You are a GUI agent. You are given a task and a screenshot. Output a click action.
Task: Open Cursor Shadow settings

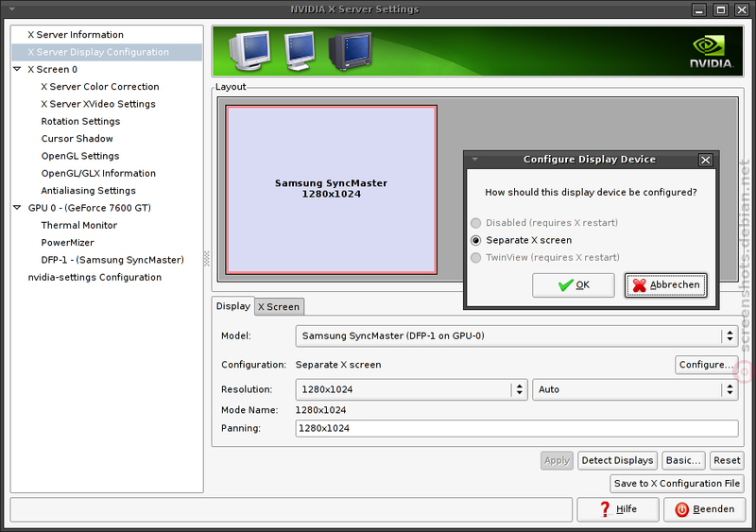pyautogui.click(x=77, y=138)
